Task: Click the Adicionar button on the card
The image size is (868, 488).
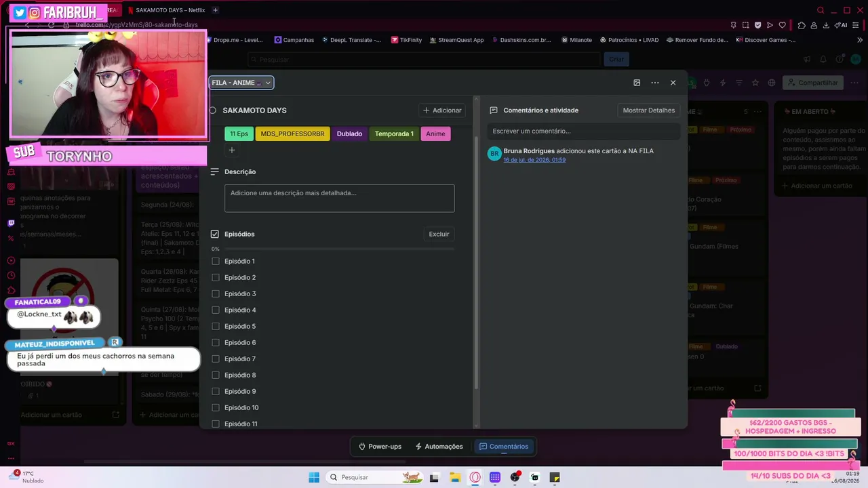Action: click(x=442, y=110)
